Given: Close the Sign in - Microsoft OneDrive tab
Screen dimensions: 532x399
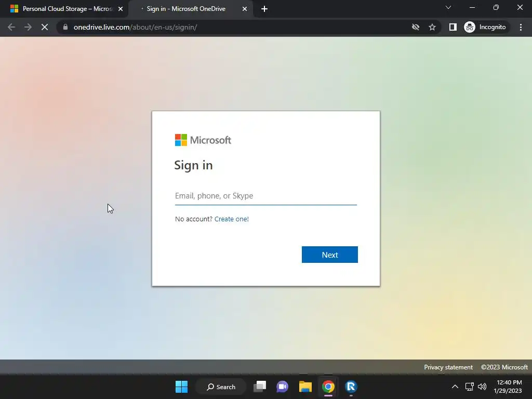Looking at the screenshot, I should (x=245, y=9).
